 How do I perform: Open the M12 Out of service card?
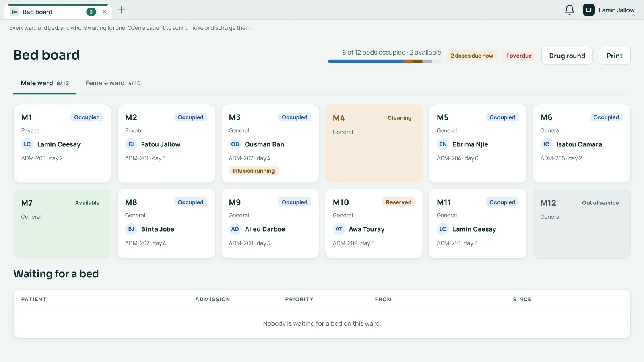581,224
